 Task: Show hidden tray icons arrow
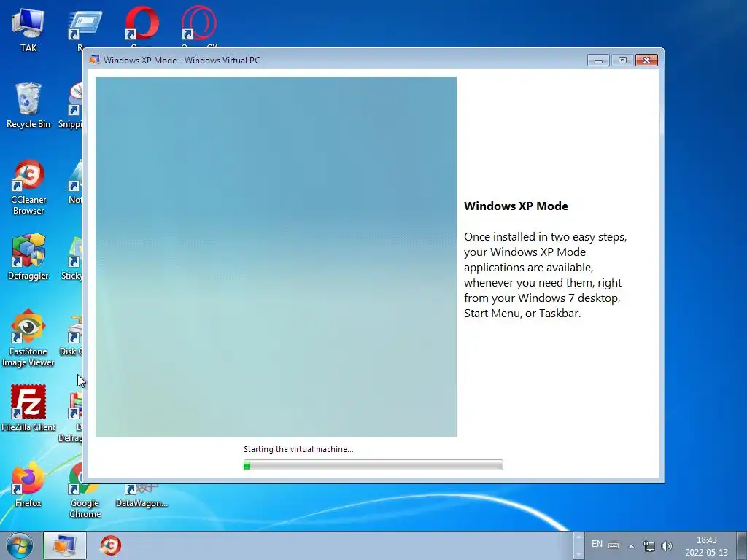[631, 546]
